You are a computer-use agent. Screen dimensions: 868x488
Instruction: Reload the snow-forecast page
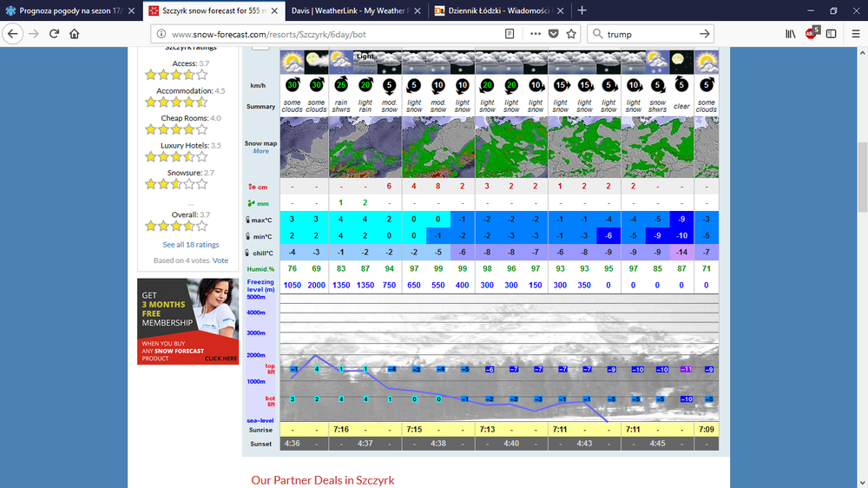(54, 34)
